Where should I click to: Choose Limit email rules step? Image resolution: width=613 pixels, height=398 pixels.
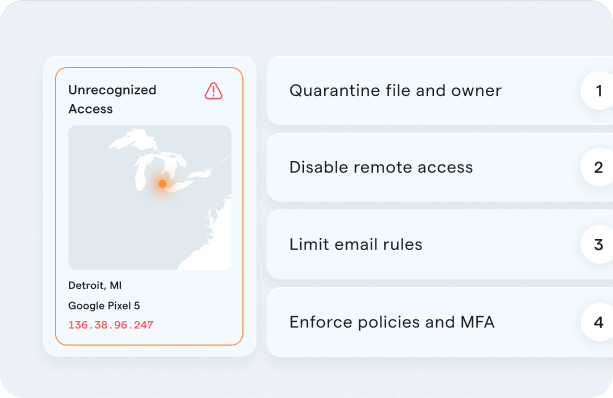tap(439, 245)
